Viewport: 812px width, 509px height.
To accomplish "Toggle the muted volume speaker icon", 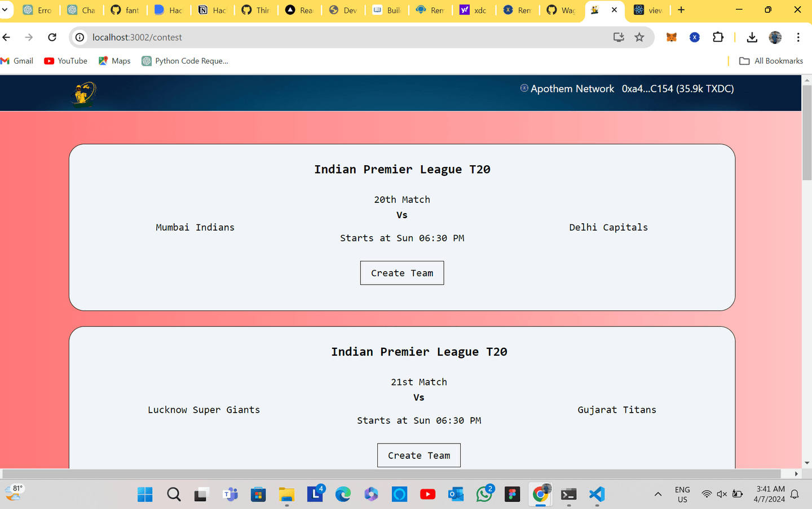I will 722,494.
